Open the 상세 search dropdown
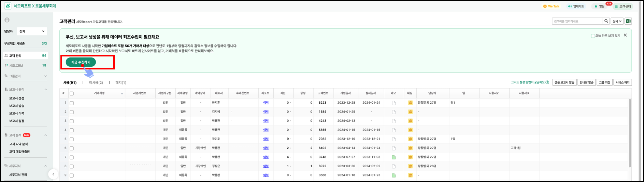Viewport: 644px width, 182px height. 617,21
